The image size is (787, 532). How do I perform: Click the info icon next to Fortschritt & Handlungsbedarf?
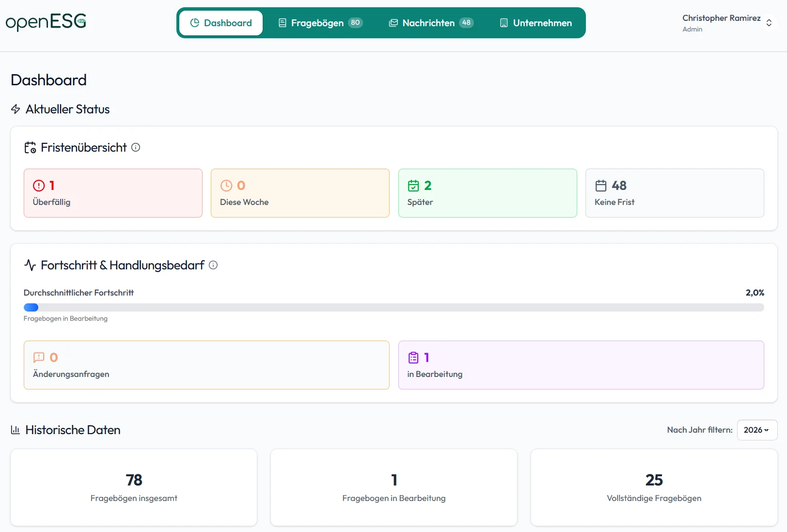pos(213,265)
